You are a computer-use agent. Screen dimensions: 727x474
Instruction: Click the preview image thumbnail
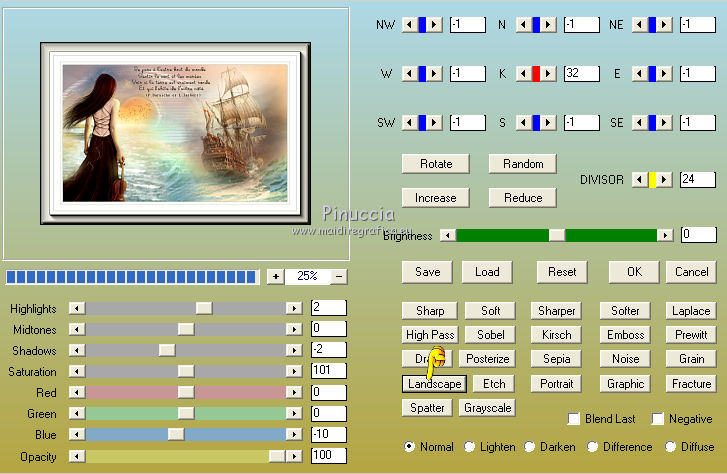coord(175,133)
